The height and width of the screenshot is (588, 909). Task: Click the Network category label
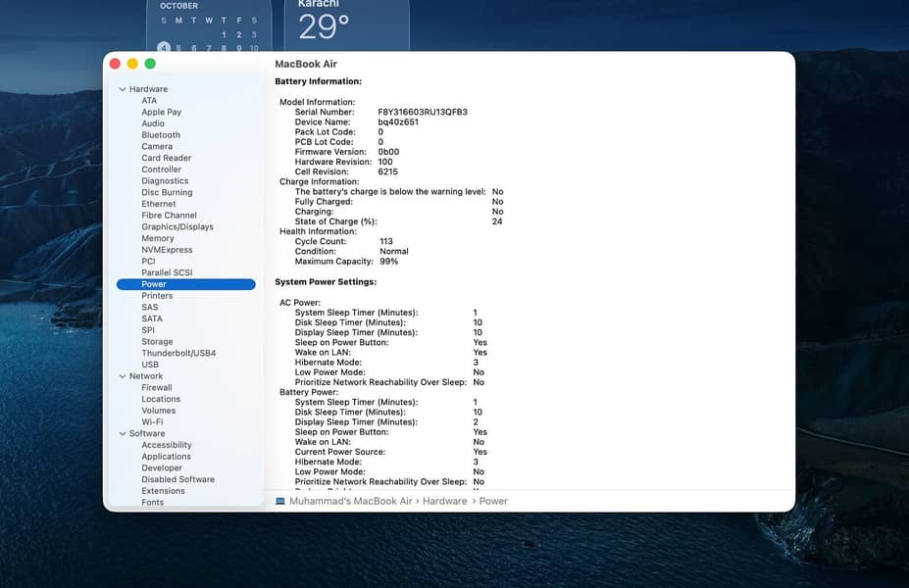click(145, 376)
